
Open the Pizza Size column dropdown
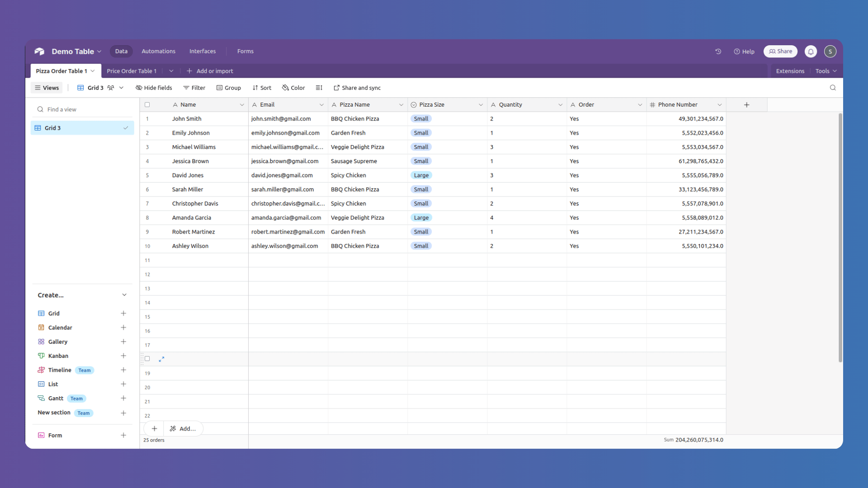point(481,104)
